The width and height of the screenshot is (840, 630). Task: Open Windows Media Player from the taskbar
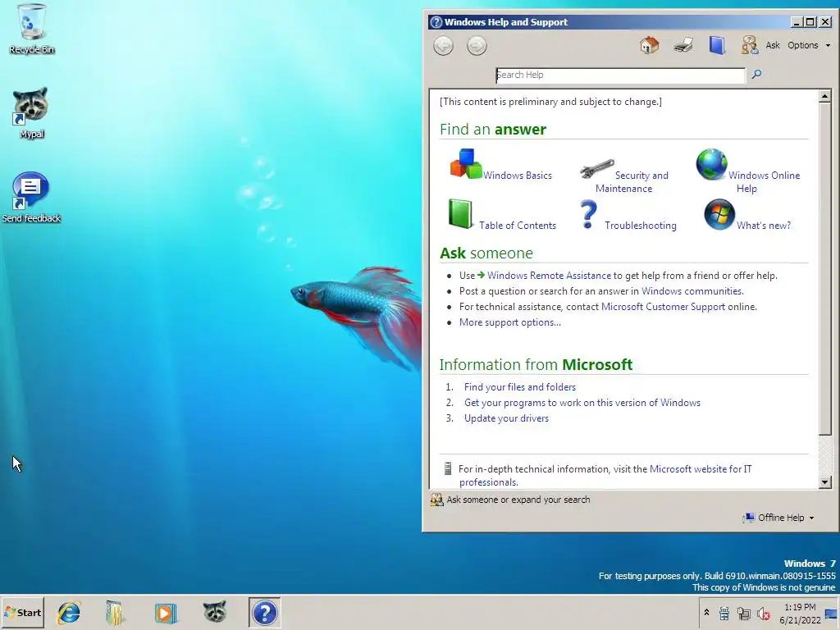click(x=165, y=612)
